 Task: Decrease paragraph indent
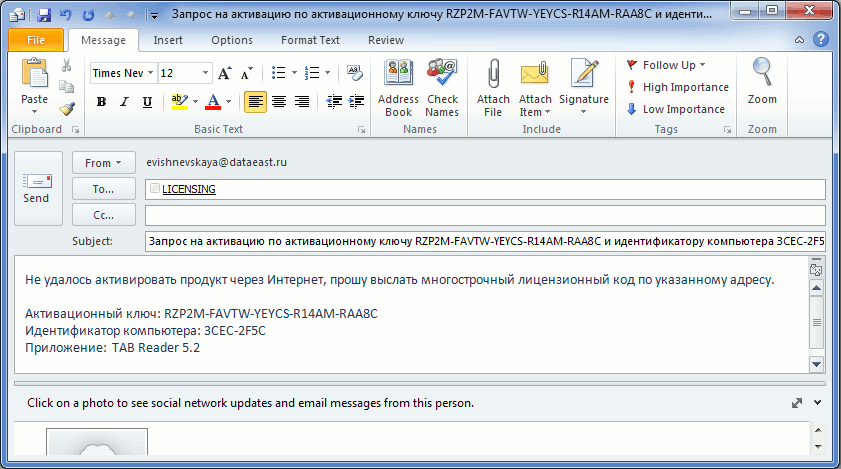(x=334, y=101)
